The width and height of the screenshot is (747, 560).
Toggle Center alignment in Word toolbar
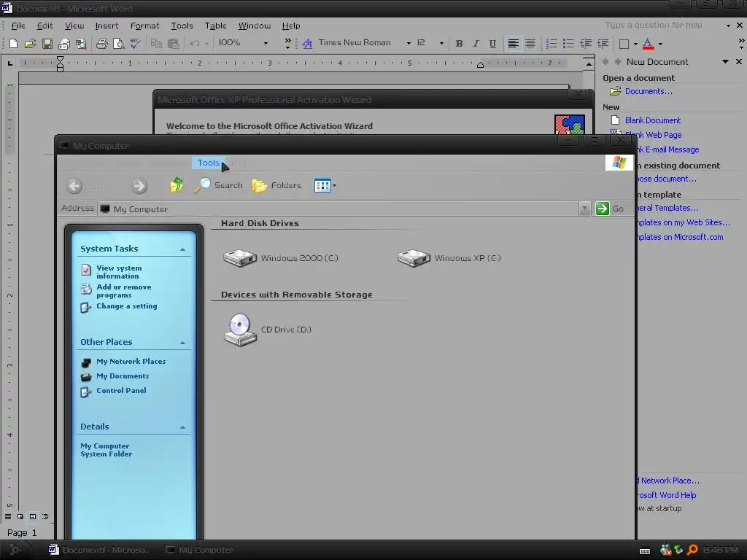(x=530, y=44)
